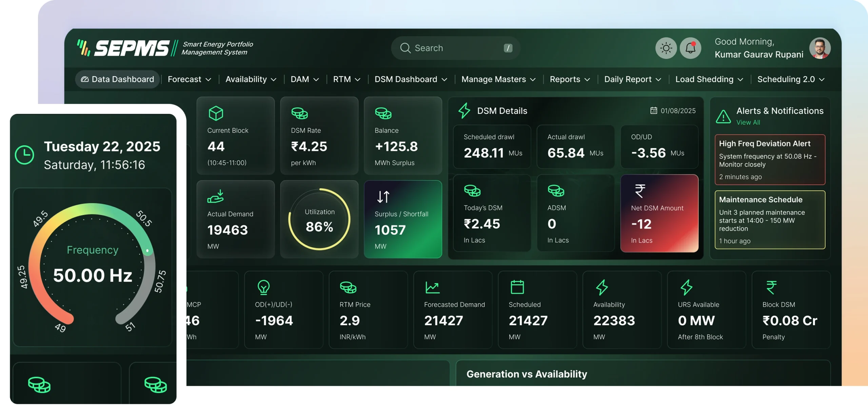Open notifications bell icon
The width and height of the screenshot is (868, 414).
691,48
